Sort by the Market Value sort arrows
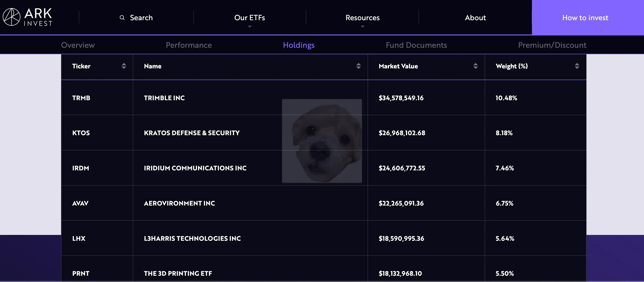The image size is (644, 282). tap(476, 66)
